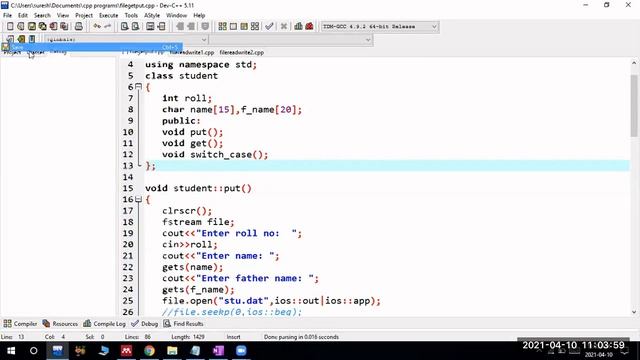Click the Find toolbar icon
The width and height of the screenshot is (640, 360).
[124, 27]
